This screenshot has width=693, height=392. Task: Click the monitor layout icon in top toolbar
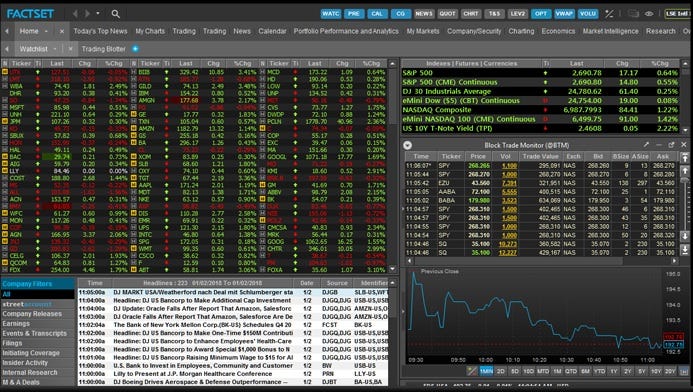[x=633, y=14]
